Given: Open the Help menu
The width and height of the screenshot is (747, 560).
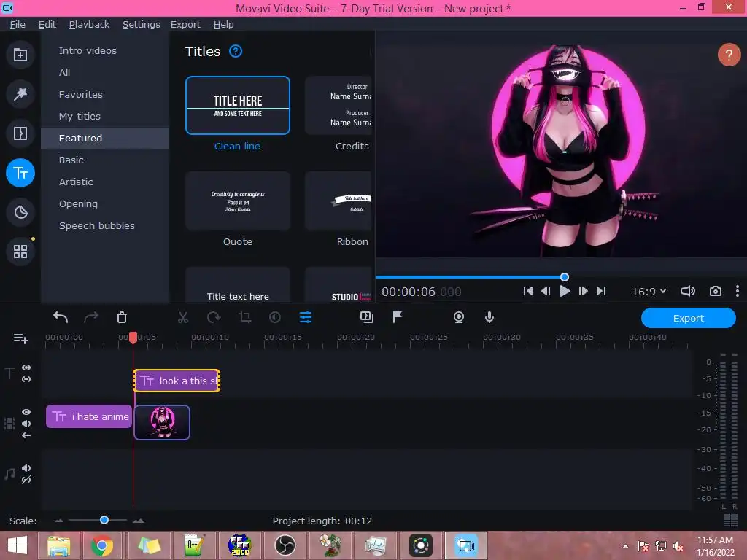Looking at the screenshot, I should (x=223, y=24).
